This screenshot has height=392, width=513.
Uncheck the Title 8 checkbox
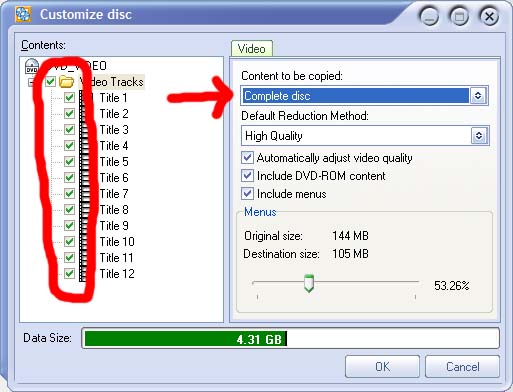coord(69,210)
